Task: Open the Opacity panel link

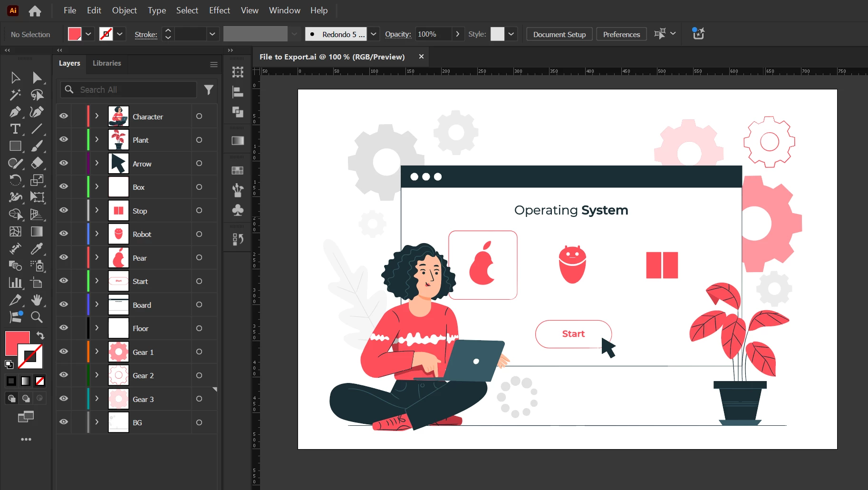Action: click(x=398, y=34)
